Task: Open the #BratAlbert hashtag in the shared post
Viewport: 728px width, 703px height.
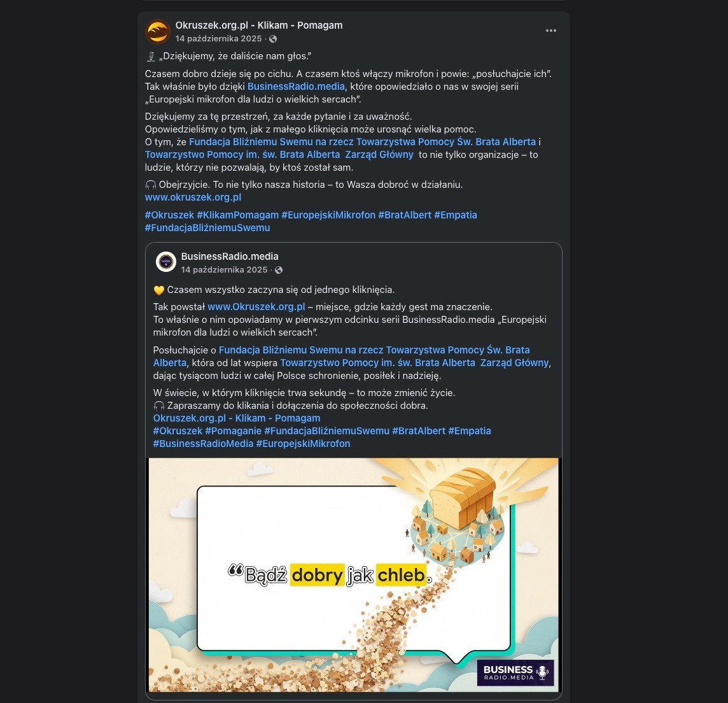Action: pos(419,430)
